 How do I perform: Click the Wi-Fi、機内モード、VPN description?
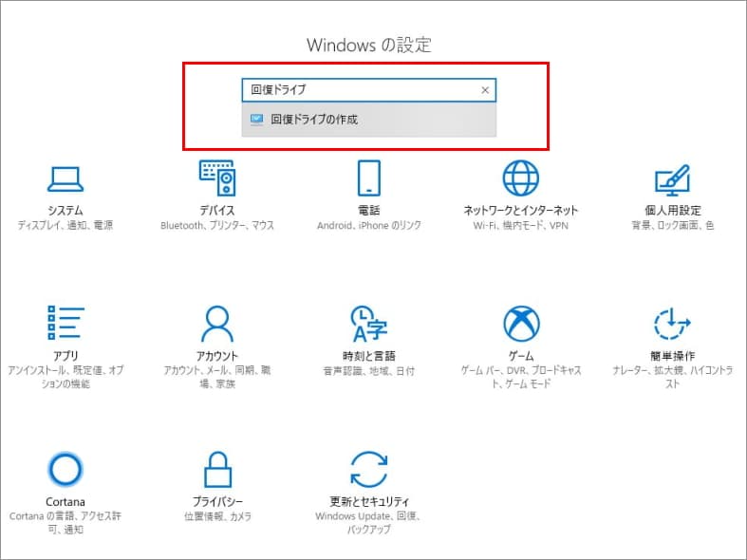point(521,225)
